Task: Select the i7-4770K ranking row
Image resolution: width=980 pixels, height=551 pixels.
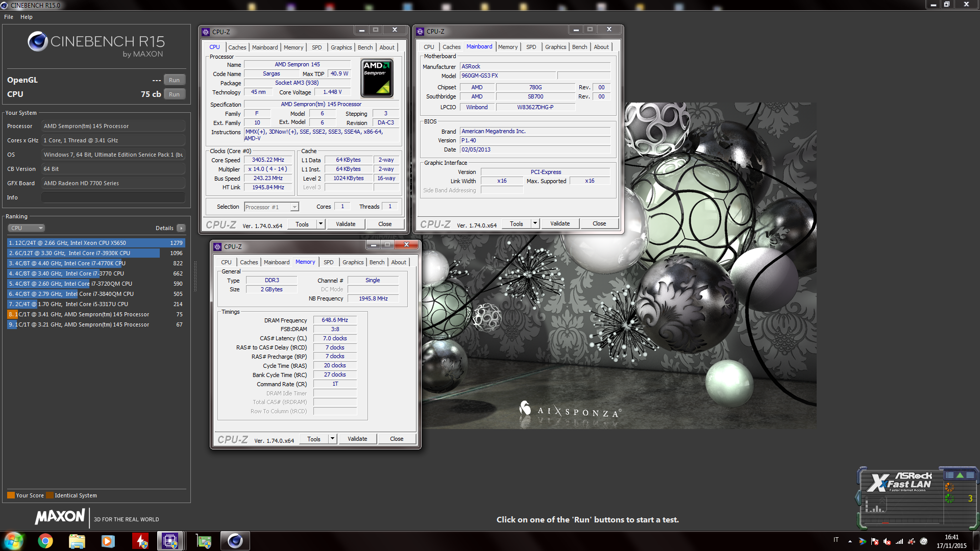Action: coord(96,263)
